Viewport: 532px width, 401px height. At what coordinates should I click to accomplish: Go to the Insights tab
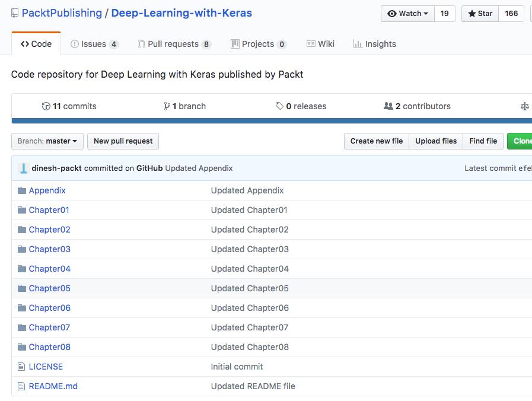tap(374, 44)
